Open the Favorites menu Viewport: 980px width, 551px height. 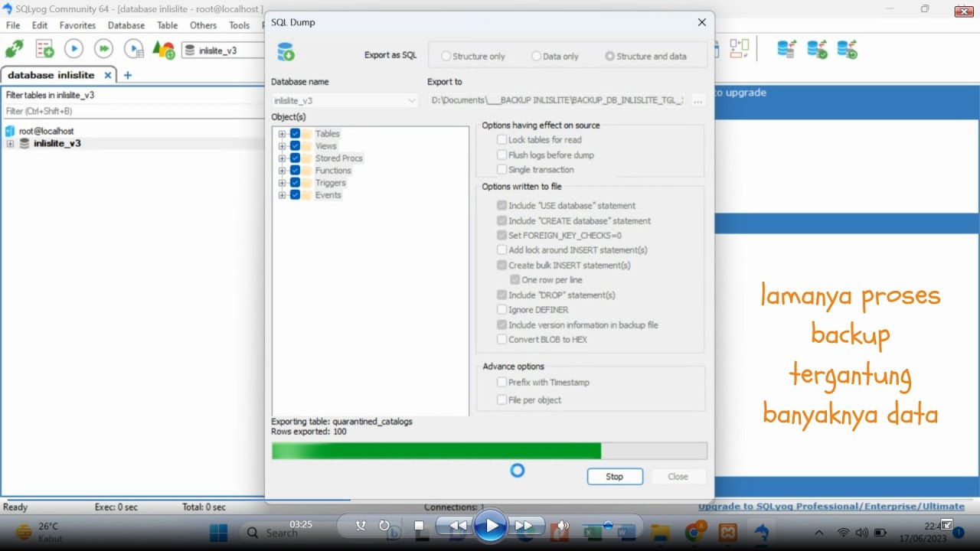[77, 25]
